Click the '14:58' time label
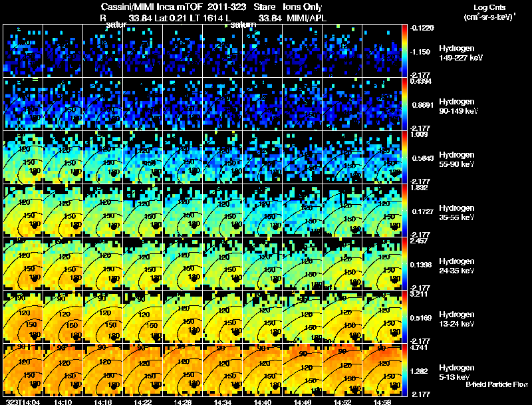The height and width of the screenshot is (405, 532). pyautogui.click(x=382, y=402)
